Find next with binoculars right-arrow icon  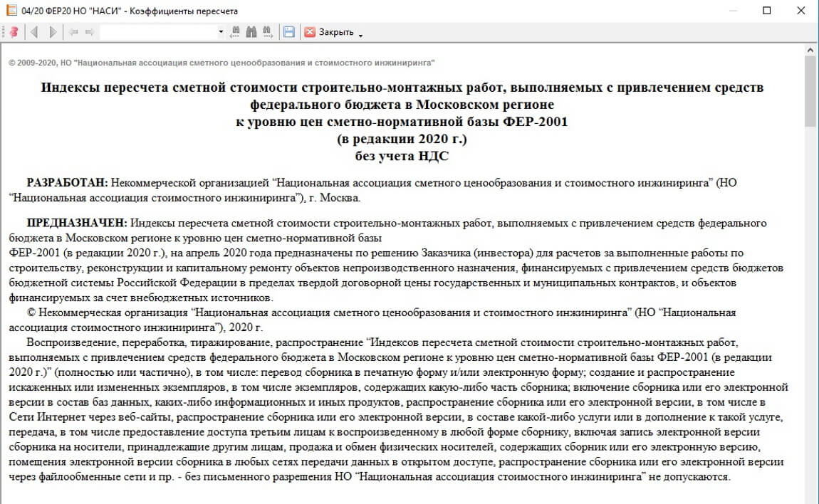coord(268,32)
